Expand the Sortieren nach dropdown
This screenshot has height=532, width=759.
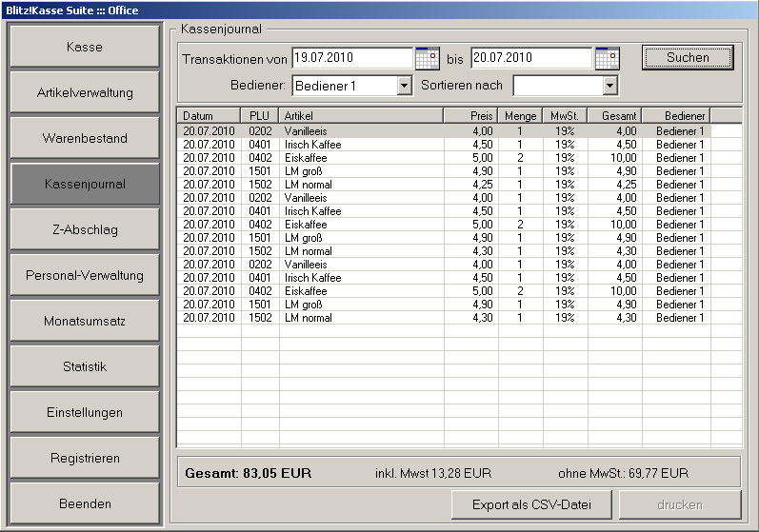point(609,86)
